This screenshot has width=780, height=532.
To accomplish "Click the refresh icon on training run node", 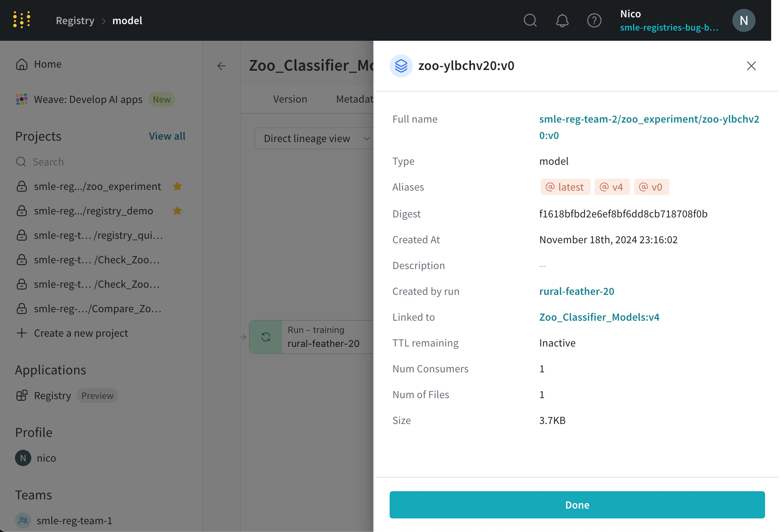I will (x=266, y=337).
